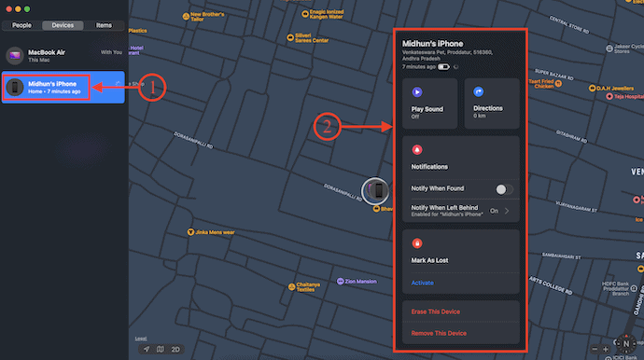Click the Mark As Lost lock icon

pyautogui.click(x=417, y=243)
